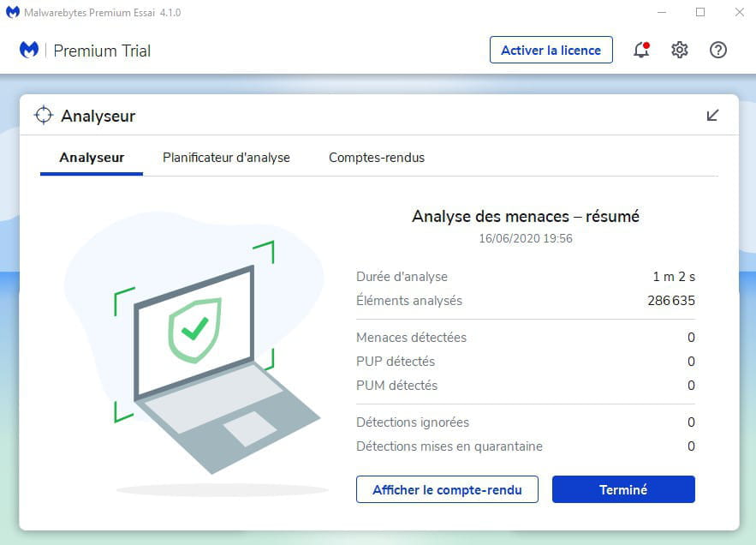Click the 'Premium Trial' header text

coord(102,51)
